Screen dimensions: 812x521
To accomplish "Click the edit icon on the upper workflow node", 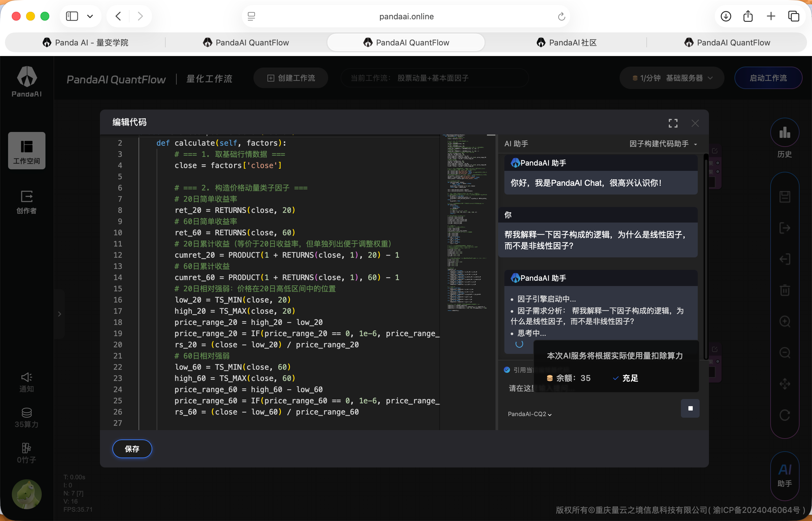I will coord(715,151).
